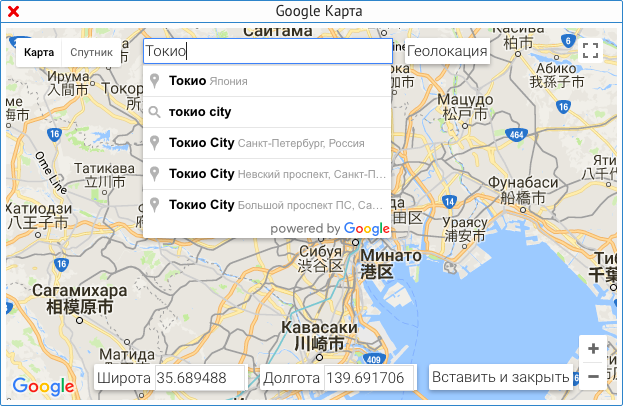The image size is (623, 406).
Task: Switch to the Спутник satellite view
Action: point(91,52)
